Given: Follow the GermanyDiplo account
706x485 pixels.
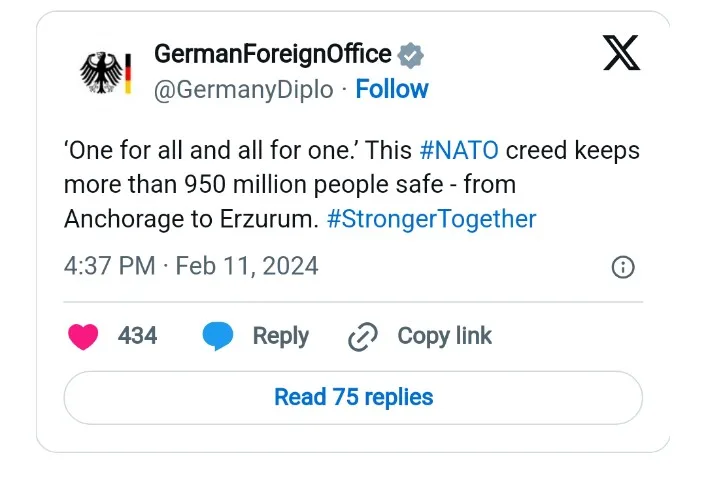Looking at the screenshot, I should point(392,89).
